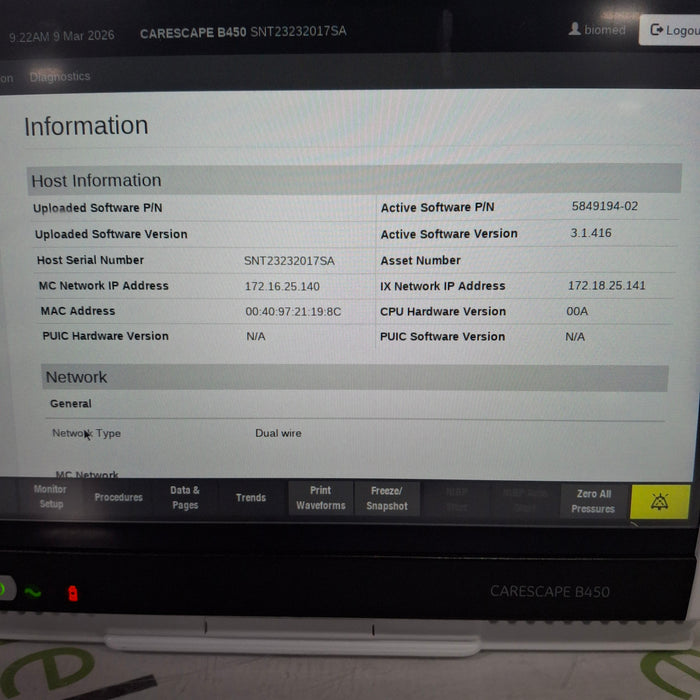Screen dimensions: 700x700
Task: Select Host Serial Number value SNT23232017SA
Action: (x=289, y=261)
